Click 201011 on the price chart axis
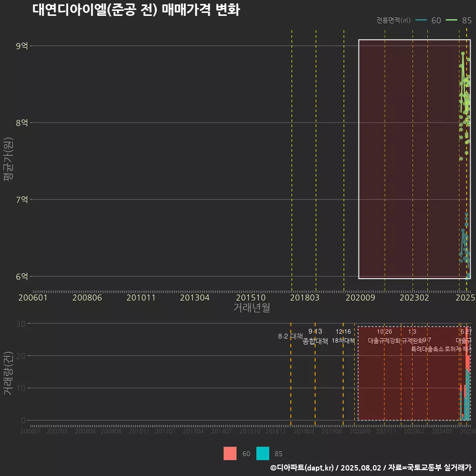The image size is (476, 476). pyautogui.click(x=141, y=297)
